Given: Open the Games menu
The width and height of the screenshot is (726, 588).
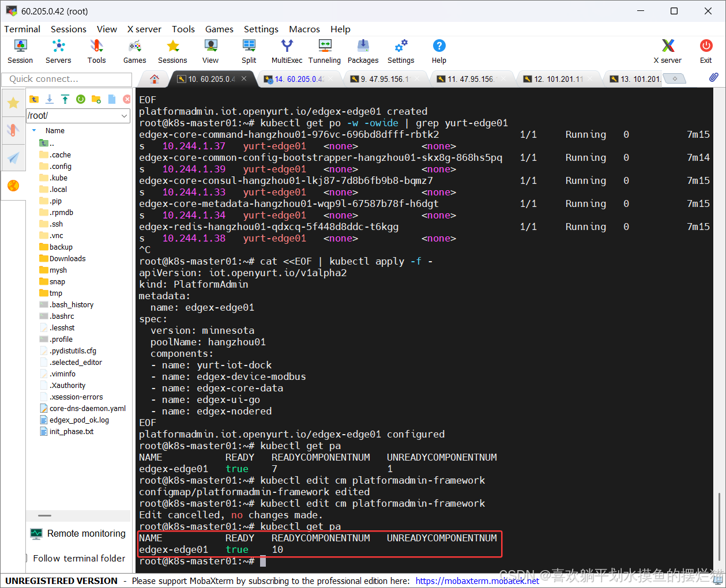Looking at the screenshot, I should [219, 29].
